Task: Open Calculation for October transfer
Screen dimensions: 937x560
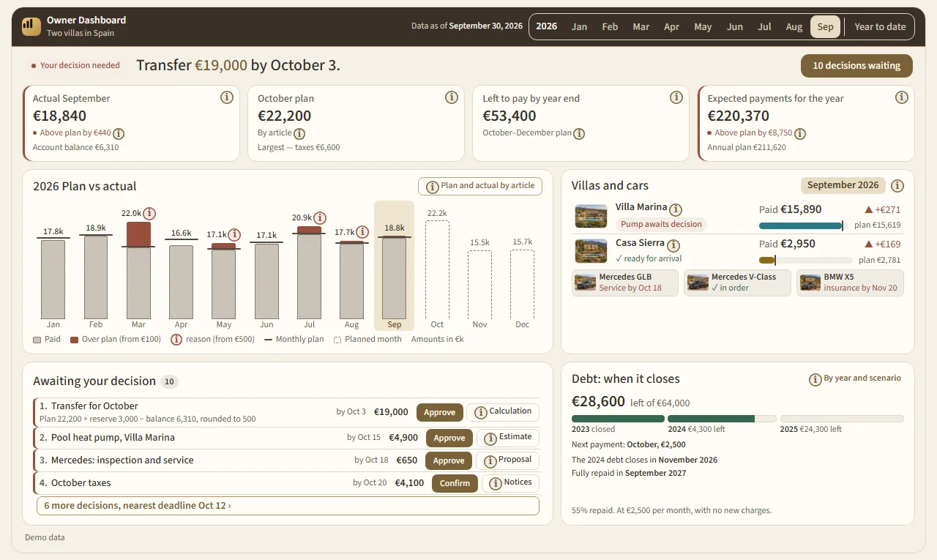Action: (503, 412)
